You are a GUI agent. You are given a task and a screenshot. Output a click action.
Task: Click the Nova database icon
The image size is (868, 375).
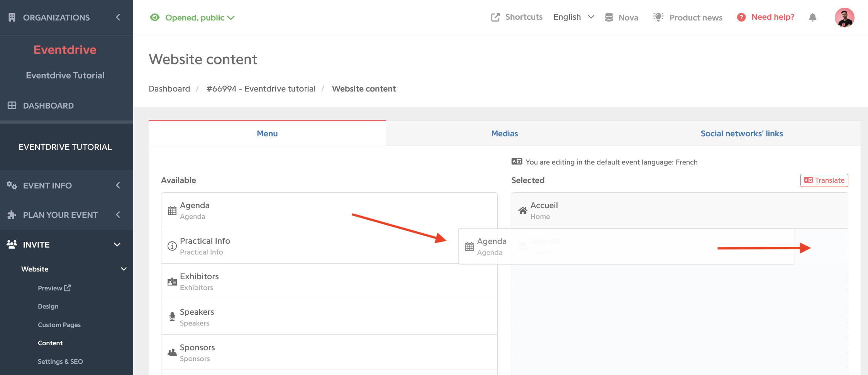[609, 17]
